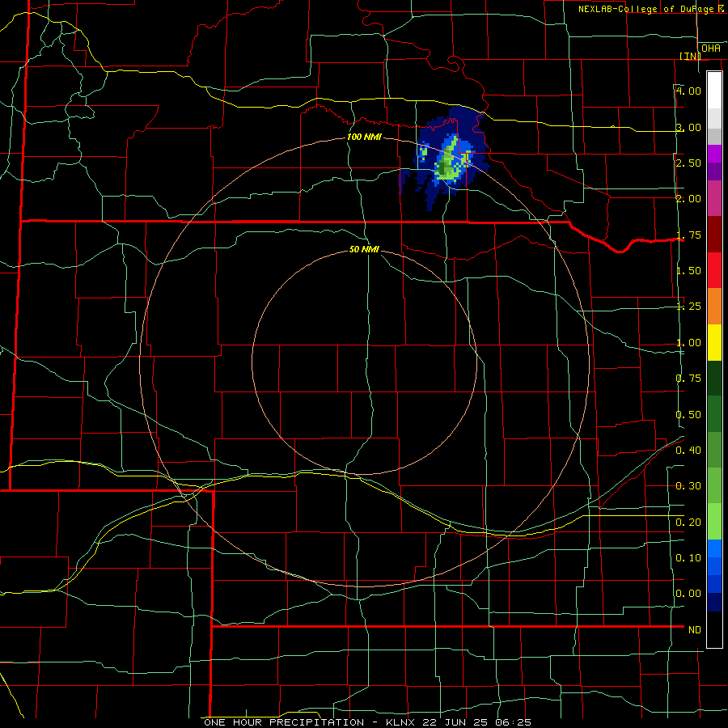Click the 0.50 legend value
This screenshot has width=728, height=728.
pyautogui.click(x=688, y=415)
